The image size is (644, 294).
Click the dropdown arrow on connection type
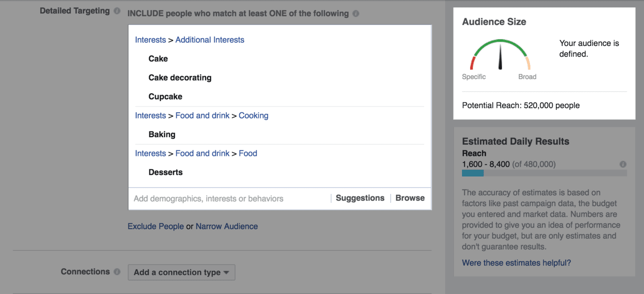click(x=227, y=272)
